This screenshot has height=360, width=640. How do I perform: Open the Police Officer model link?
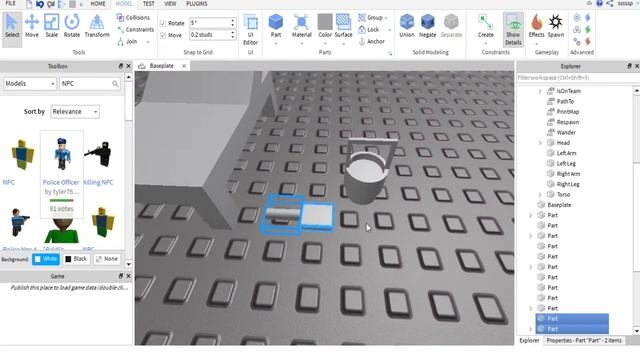[x=61, y=182]
